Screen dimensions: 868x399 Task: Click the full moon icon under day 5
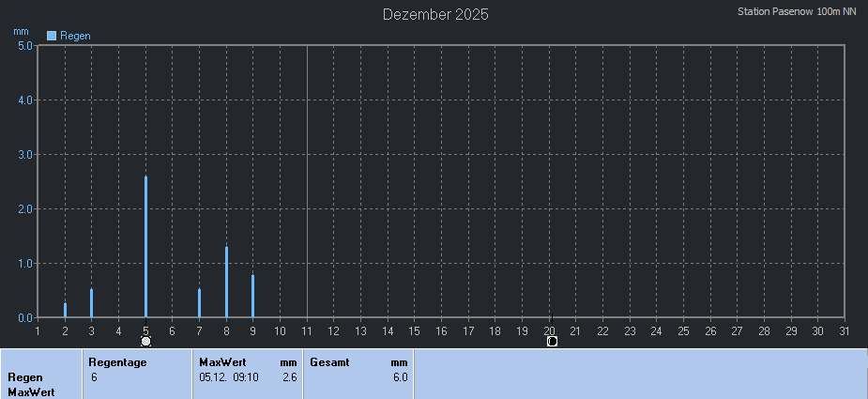[145, 342]
